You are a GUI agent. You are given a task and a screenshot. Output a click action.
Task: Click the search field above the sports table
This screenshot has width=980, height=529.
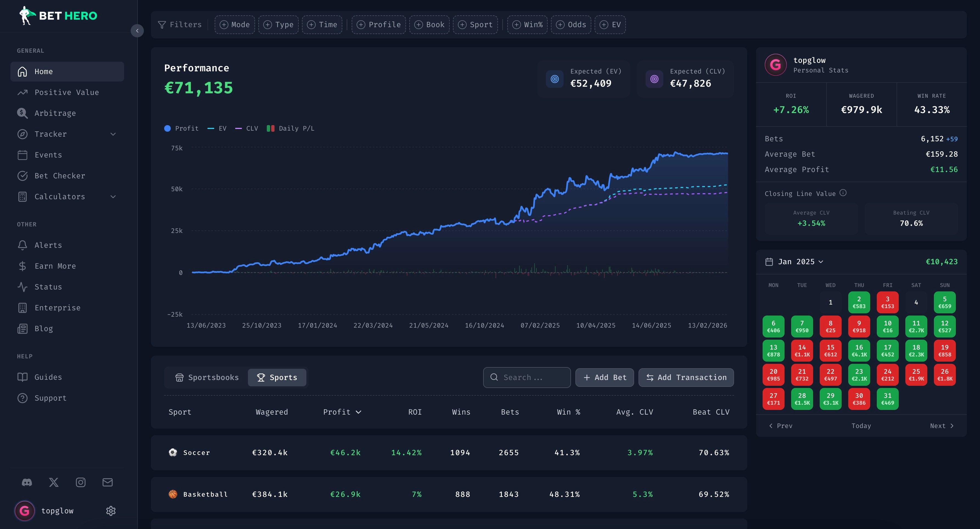click(x=527, y=377)
